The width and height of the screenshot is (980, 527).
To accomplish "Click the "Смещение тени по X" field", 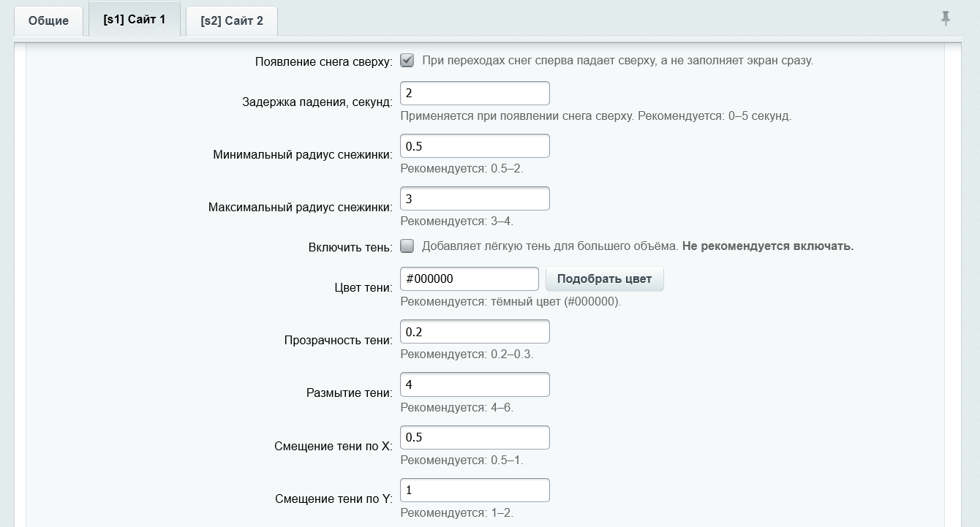I will click(474, 437).
